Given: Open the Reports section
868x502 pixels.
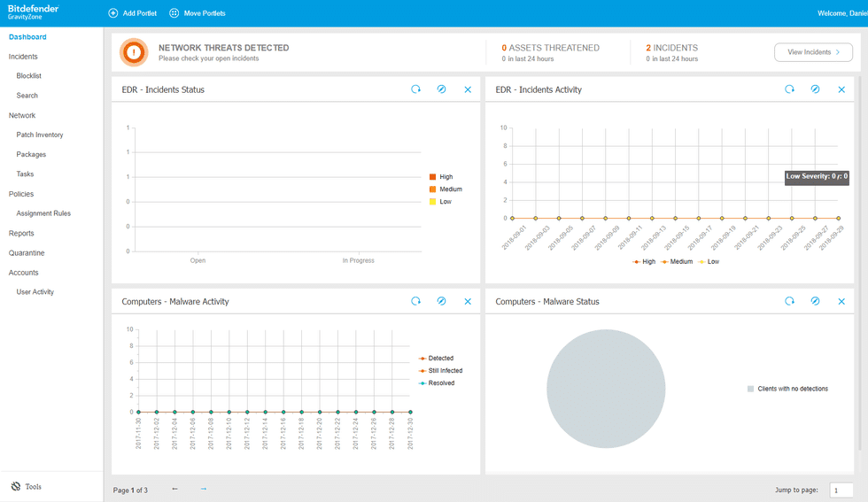Looking at the screenshot, I should [x=21, y=233].
